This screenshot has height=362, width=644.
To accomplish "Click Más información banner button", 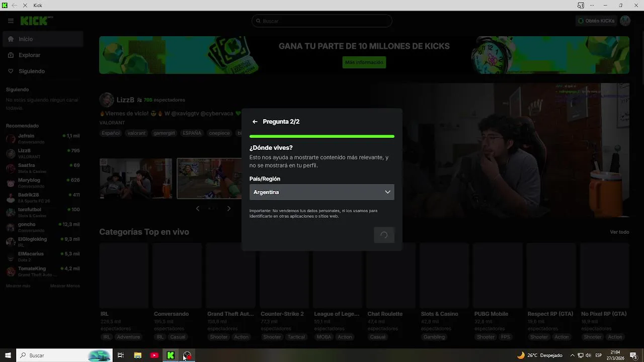I will pyautogui.click(x=364, y=62).
